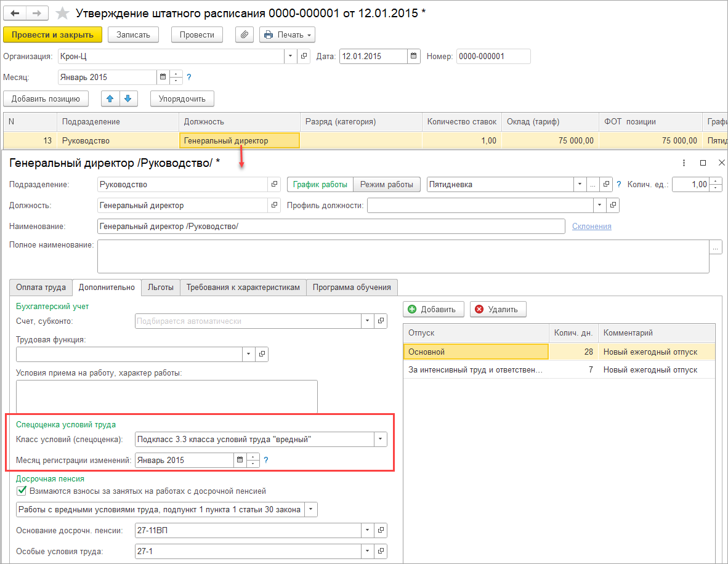Click the back navigation arrow
Viewport: 728px width, 564px height.
click(x=15, y=14)
